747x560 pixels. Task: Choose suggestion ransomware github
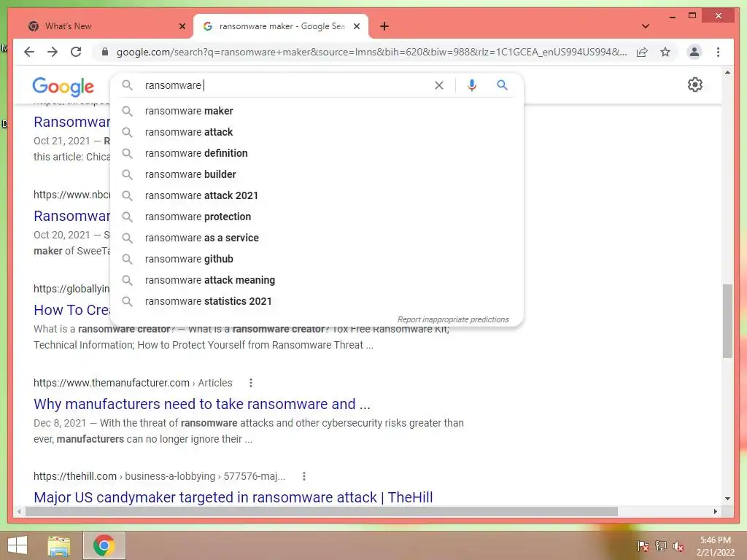click(317, 259)
